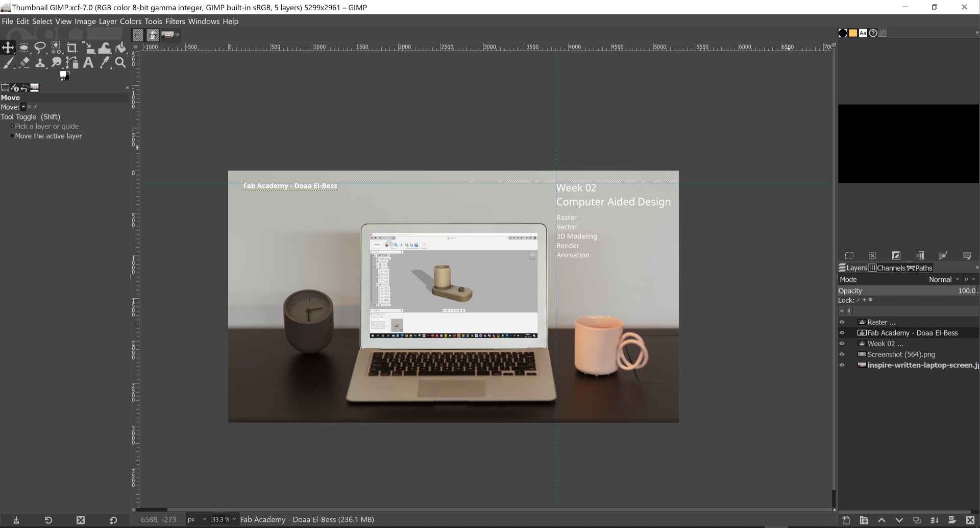
Task: Select the Color Picker eyedropper tool
Action: pyautogui.click(x=105, y=63)
